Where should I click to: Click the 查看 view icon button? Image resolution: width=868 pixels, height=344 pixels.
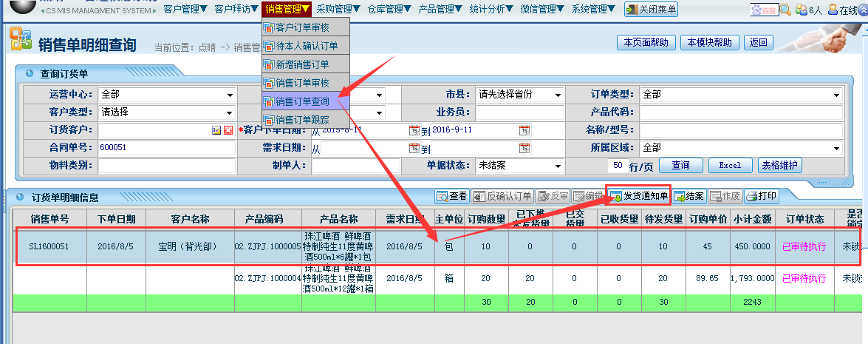(x=452, y=197)
